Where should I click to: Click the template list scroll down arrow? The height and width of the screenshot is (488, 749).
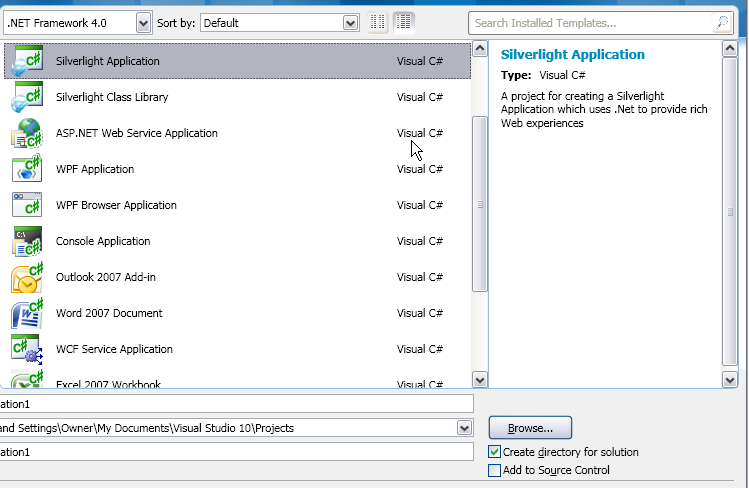(480, 380)
